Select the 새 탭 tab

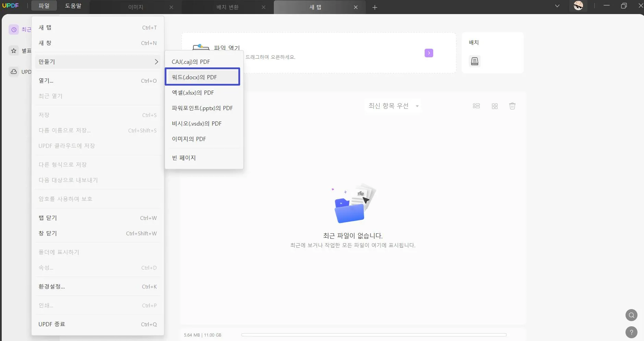315,7
